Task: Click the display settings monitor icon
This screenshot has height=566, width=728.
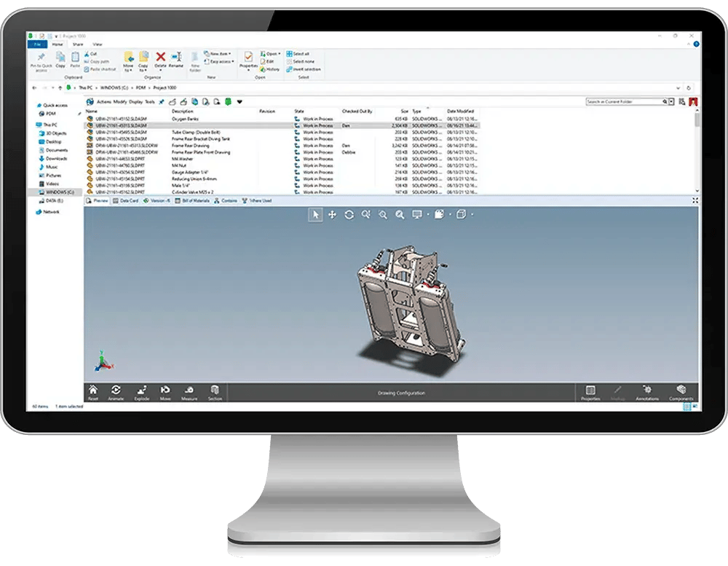Action: tap(417, 214)
